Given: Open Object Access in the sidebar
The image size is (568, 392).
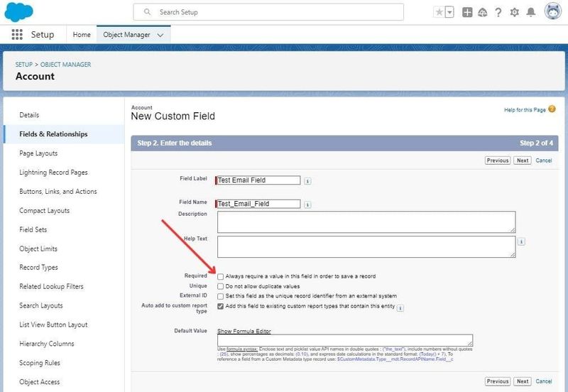Looking at the screenshot, I should (40, 382).
